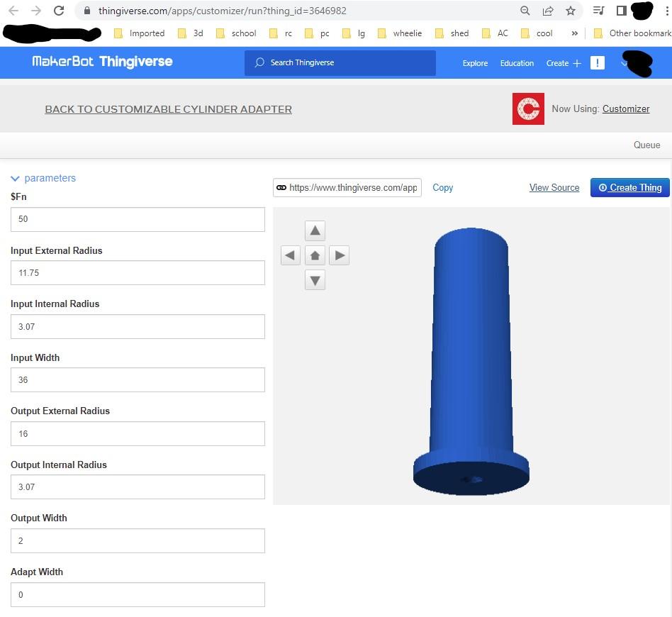Open the media control icon
The height and width of the screenshot is (617, 672).
tap(598, 11)
